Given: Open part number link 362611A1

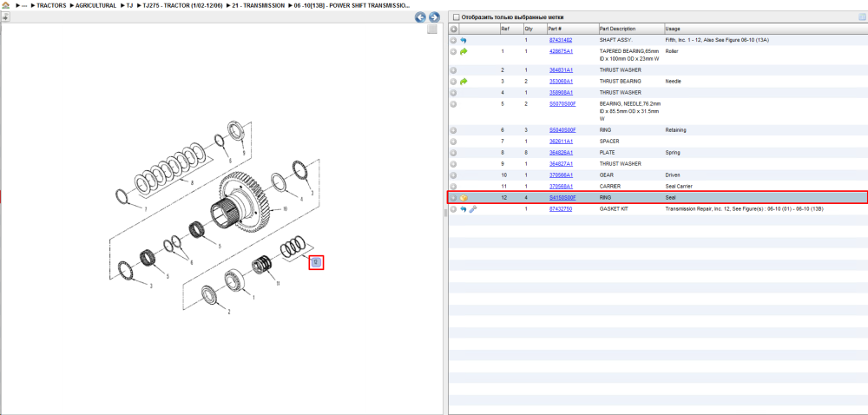Looking at the screenshot, I should pos(561,142).
